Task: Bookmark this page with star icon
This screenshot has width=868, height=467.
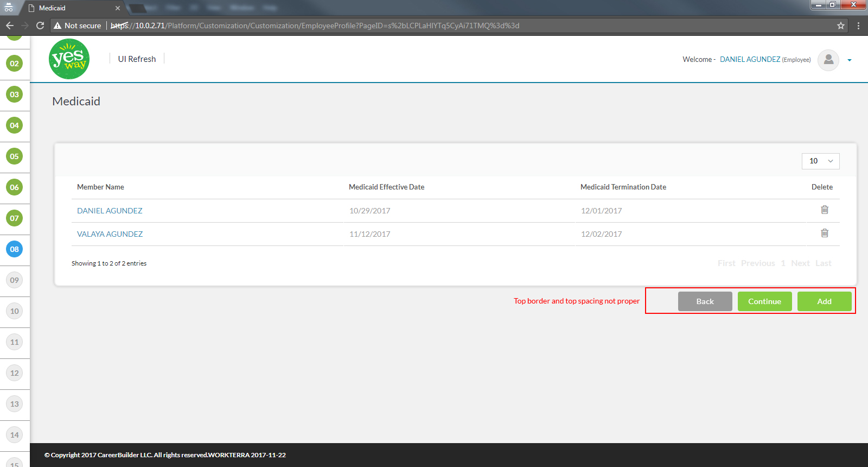Action: 840,26
